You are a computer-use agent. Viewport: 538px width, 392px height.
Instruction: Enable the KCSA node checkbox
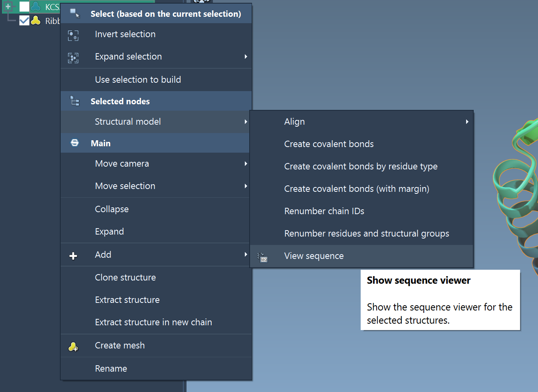(24, 6)
